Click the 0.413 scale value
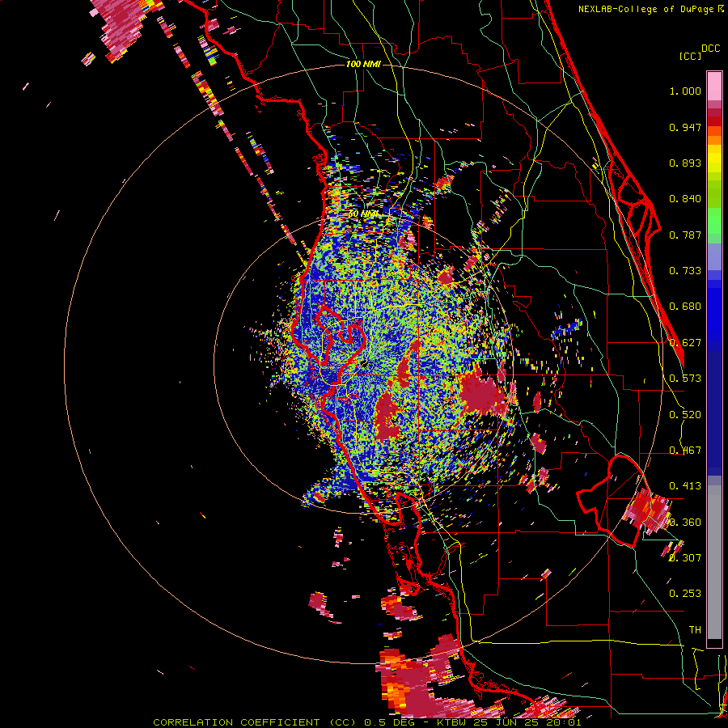728x728 pixels. point(685,486)
